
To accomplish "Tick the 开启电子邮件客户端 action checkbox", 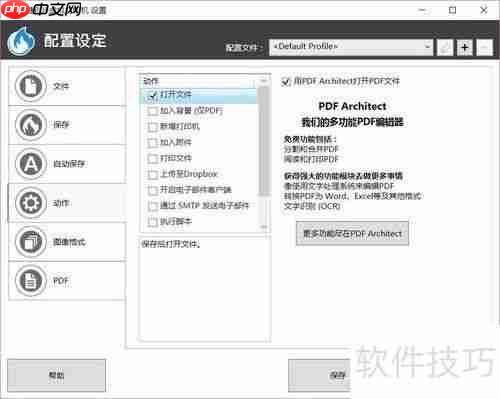I will tap(152, 190).
